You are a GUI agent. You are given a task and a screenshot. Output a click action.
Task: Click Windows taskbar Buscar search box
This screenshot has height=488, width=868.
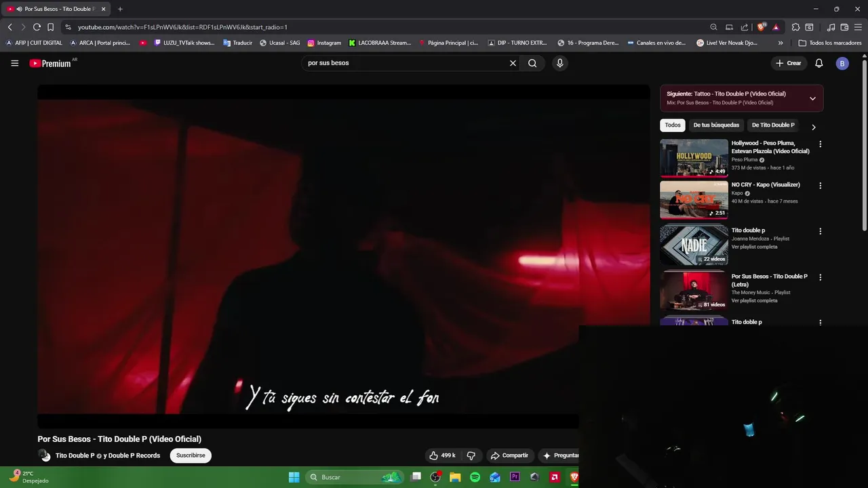[353, 477]
